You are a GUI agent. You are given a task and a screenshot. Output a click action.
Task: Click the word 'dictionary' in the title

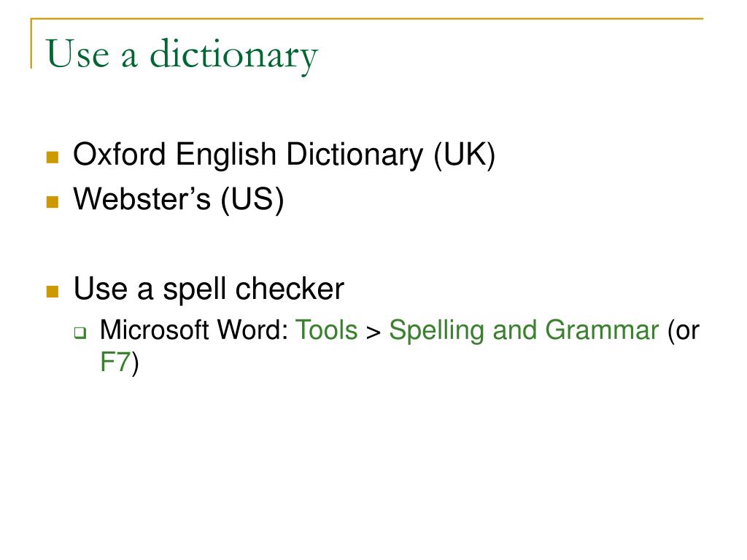tap(234, 55)
